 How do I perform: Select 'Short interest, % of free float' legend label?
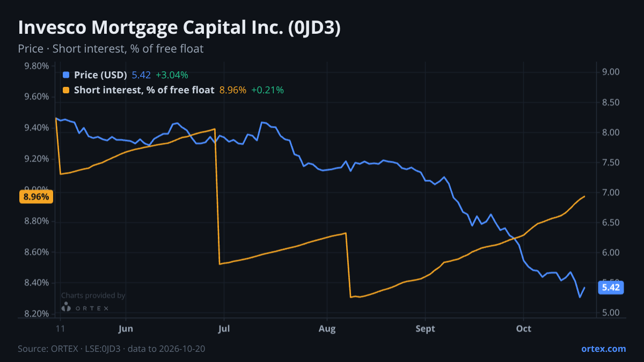144,90
